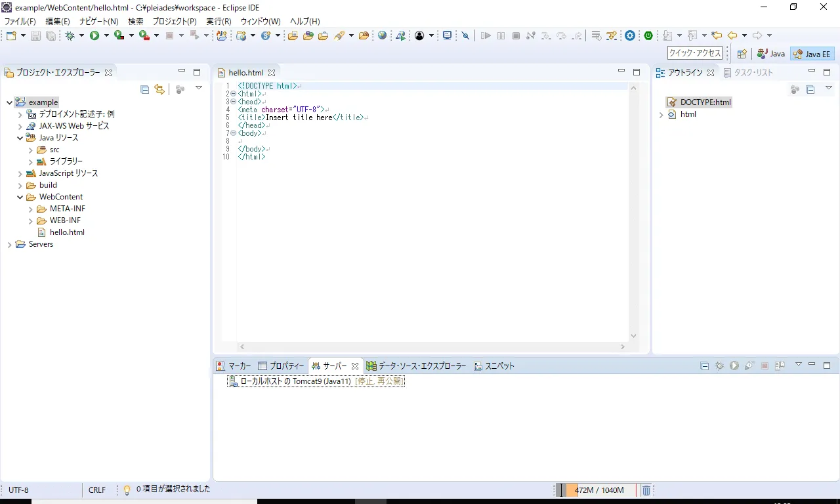
Task: Collapse the example project node
Action: click(9, 102)
